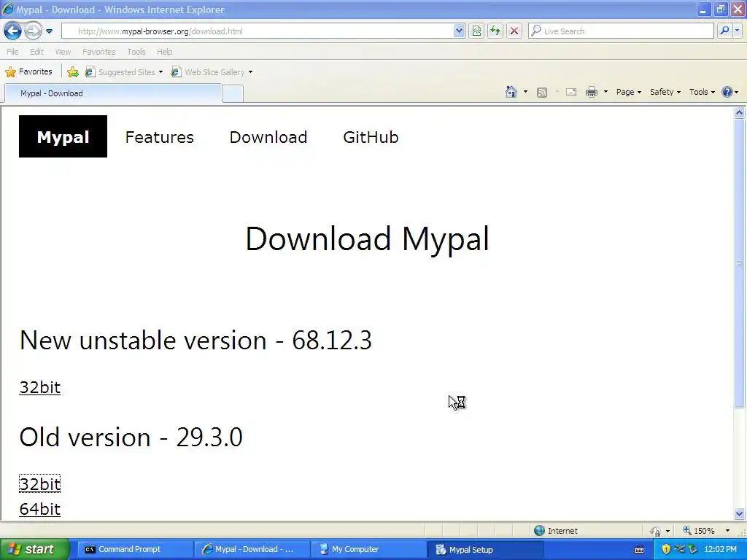Click Add to Favorites Bar icon

coord(73,72)
